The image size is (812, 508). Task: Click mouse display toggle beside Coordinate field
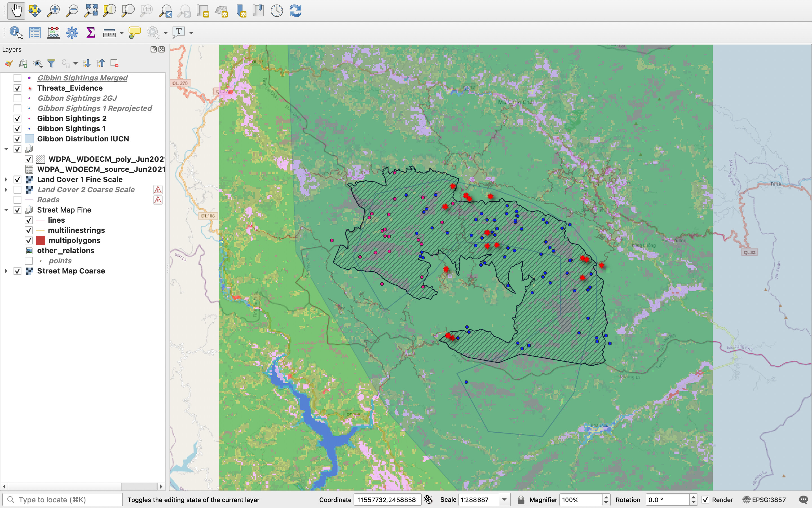tap(428, 500)
